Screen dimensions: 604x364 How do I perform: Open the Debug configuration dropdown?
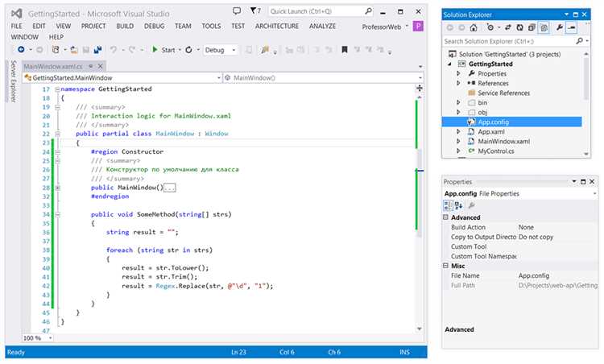point(221,50)
